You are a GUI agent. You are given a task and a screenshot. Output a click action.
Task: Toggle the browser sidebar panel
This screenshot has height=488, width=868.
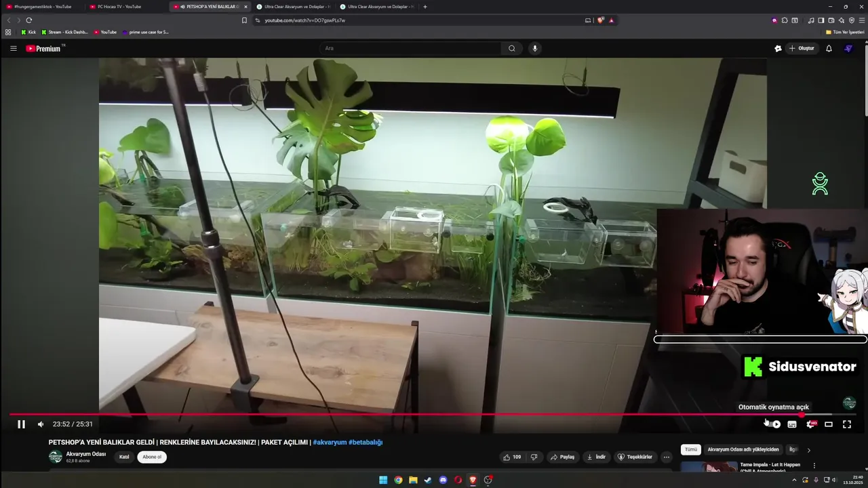(x=821, y=20)
